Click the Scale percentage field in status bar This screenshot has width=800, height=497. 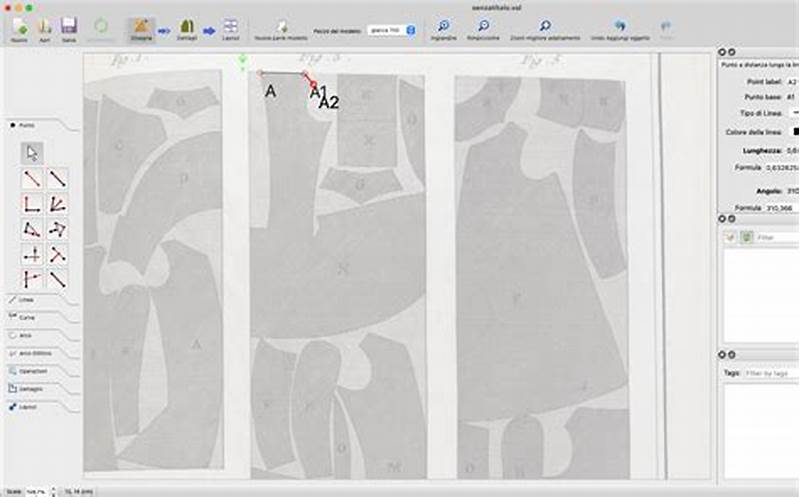click(x=36, y=492)
